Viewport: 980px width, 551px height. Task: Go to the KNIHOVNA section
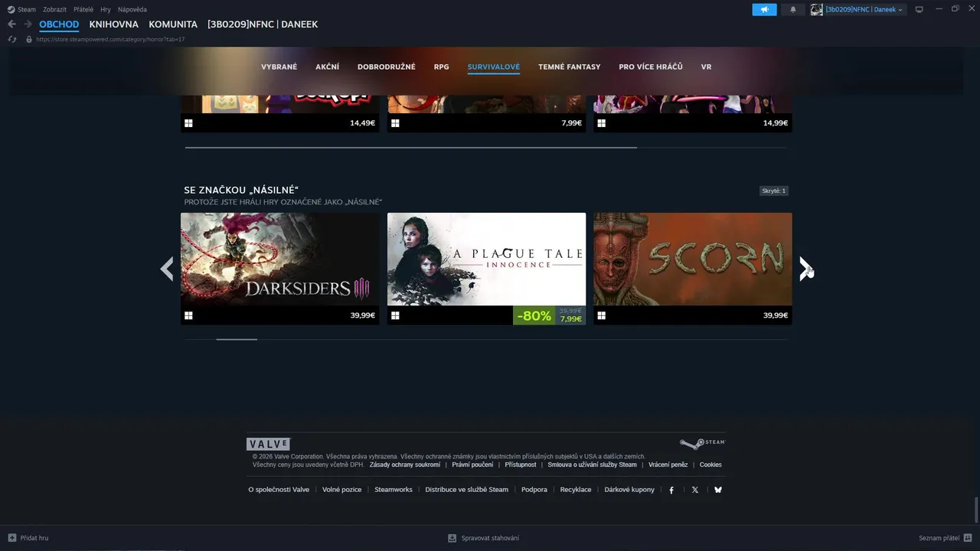114,24
